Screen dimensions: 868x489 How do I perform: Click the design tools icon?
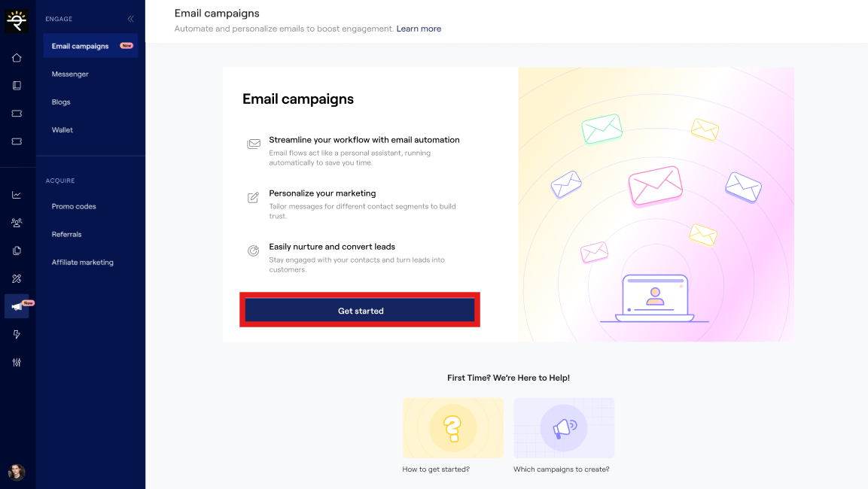tap(17, 278)
